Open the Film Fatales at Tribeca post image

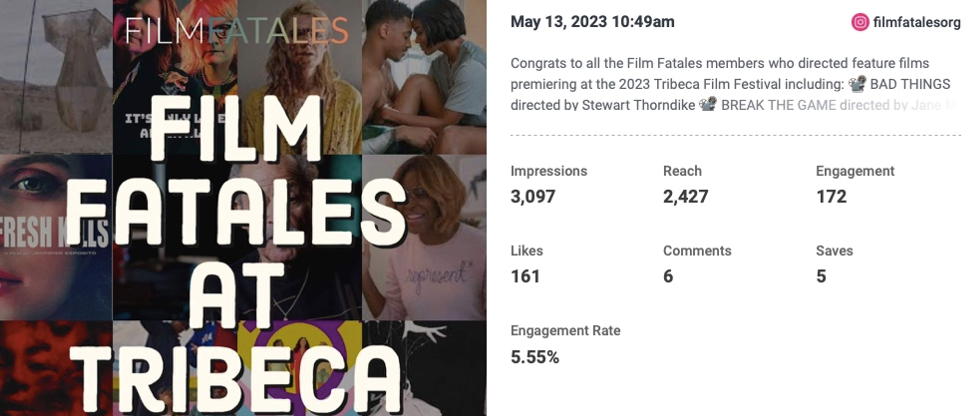coord(243,208)
